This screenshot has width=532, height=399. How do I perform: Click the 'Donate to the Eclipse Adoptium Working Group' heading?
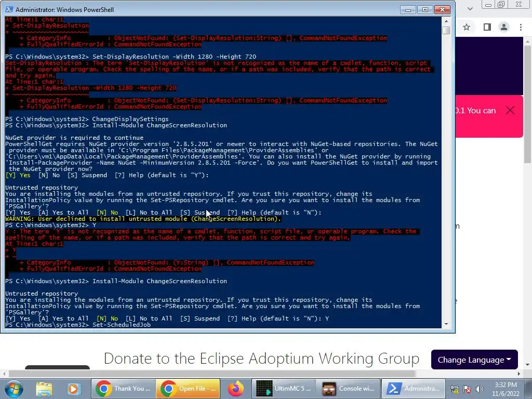[261, 358]
